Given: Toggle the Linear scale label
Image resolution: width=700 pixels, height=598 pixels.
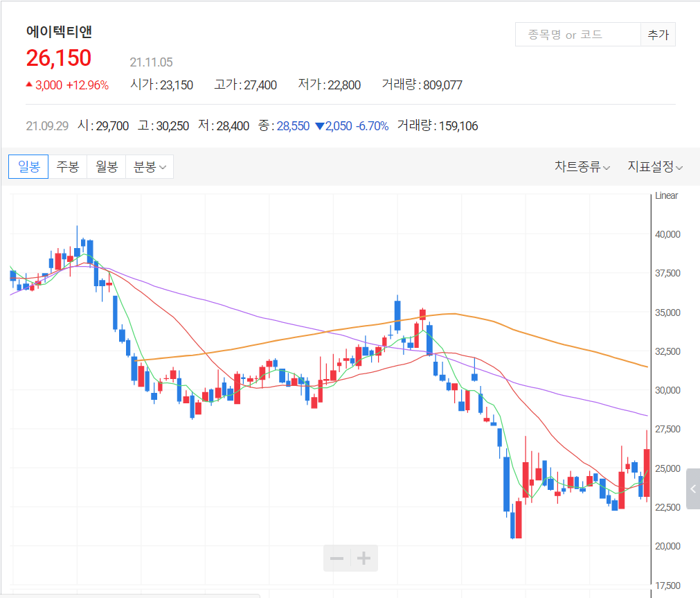Looking at the screenshot, I should tap(666, 196).
